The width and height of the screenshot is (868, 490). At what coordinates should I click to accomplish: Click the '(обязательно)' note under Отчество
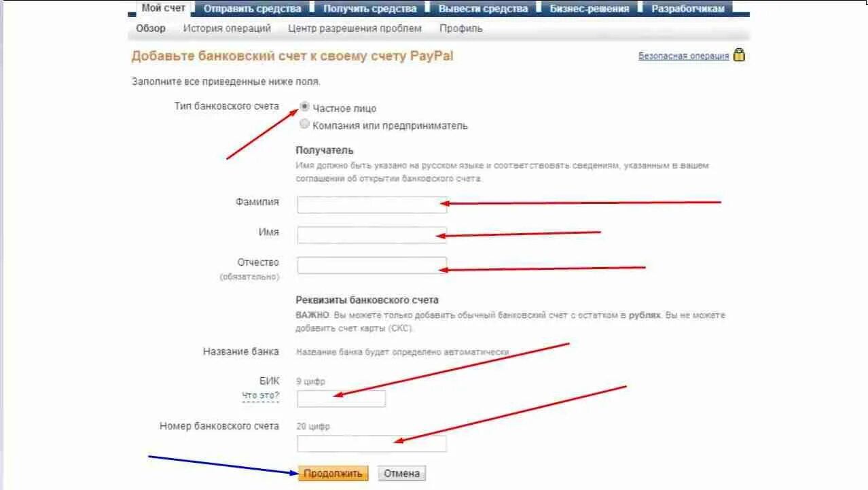[249, 277]
